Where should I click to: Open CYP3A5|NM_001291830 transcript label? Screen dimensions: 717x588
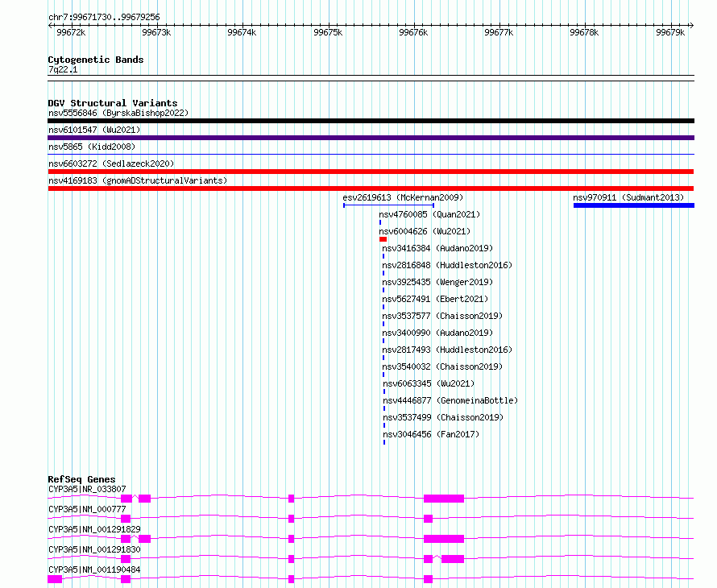[x=94, y=549]
